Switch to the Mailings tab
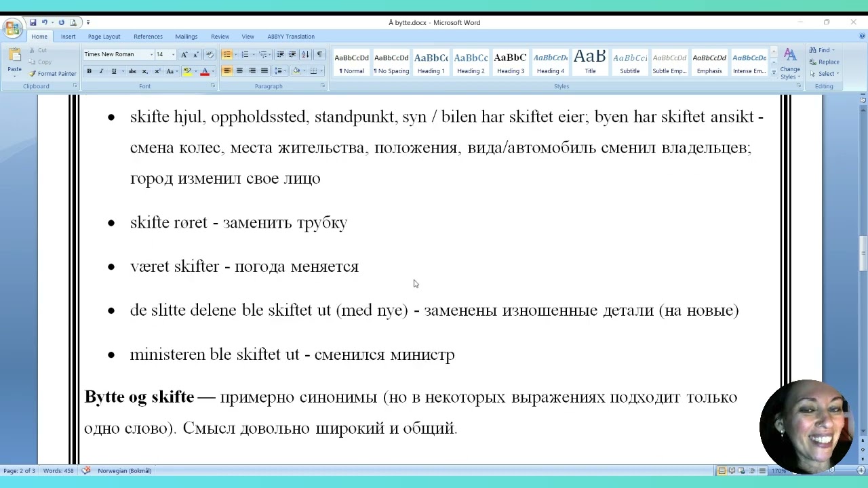 [x=186, y=37]
